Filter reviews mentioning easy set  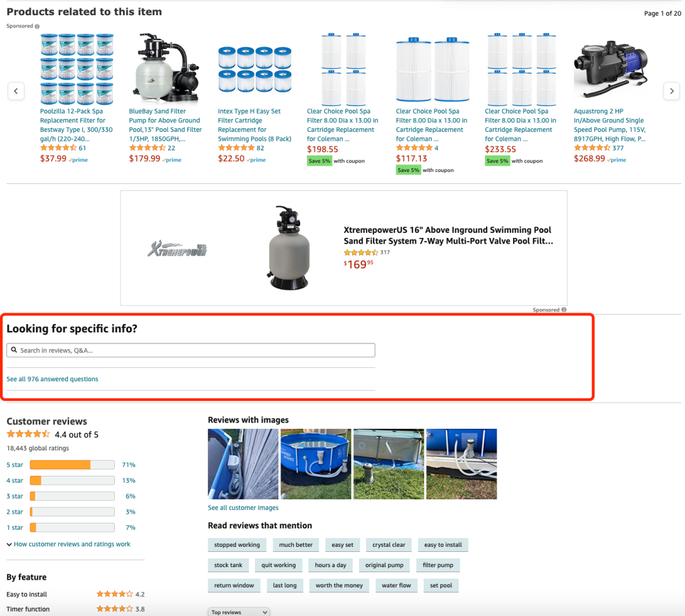pos(342,545)
